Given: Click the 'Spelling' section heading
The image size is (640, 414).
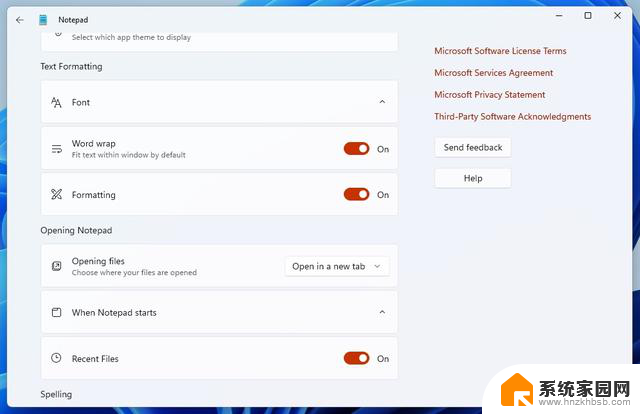Looking at the screenshot, I should pos(56,394).
